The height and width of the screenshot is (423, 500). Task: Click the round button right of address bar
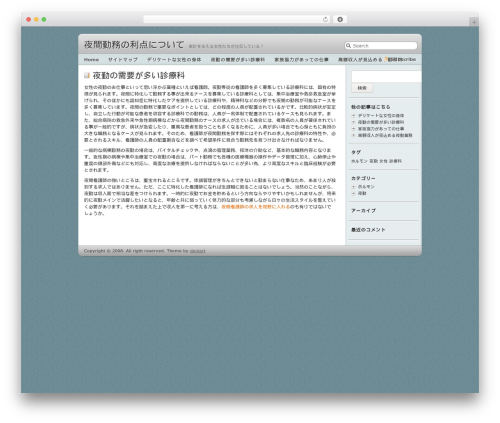pos(340,19)
